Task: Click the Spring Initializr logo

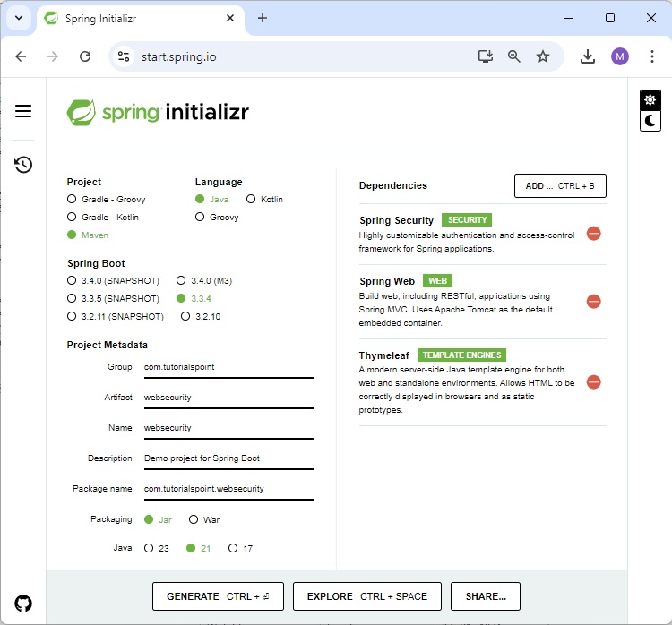Action: pyautogui.click(x=158, y=112)
